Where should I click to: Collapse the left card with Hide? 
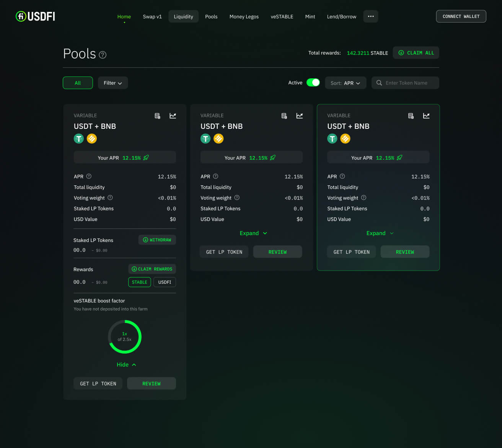coord(126,365)
